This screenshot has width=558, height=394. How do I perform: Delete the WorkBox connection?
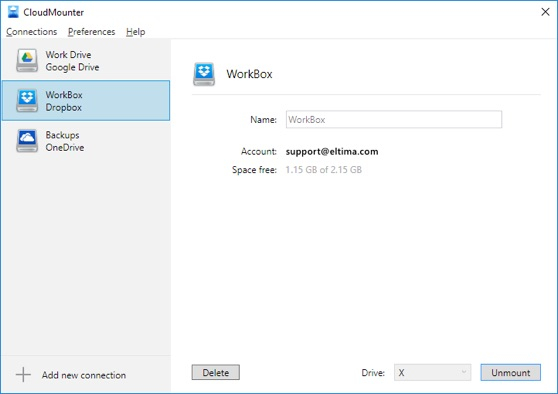[216, 372]
